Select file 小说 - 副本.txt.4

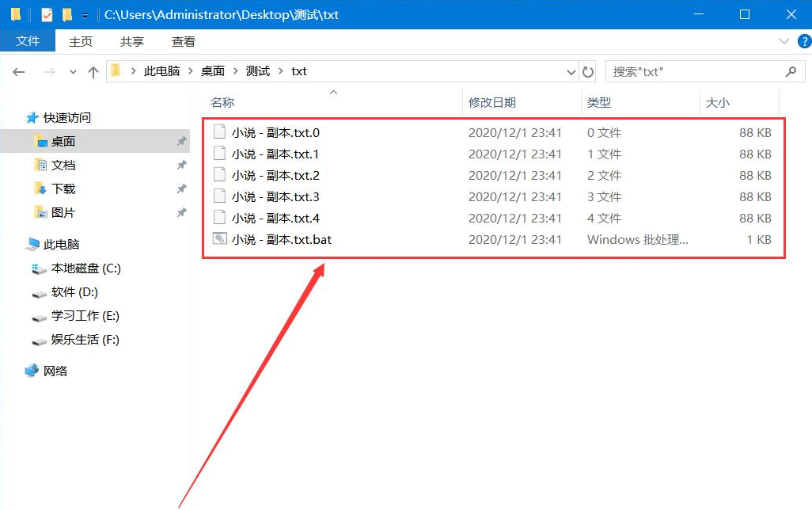275,219
